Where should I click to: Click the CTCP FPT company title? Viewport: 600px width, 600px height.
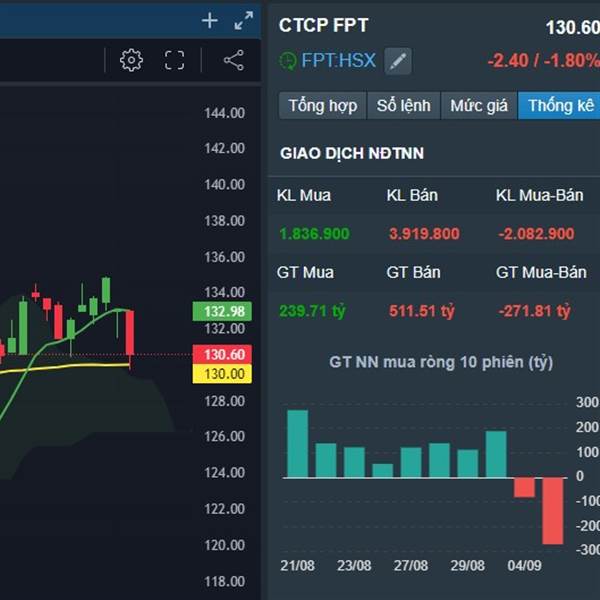(x=323, y=25)
